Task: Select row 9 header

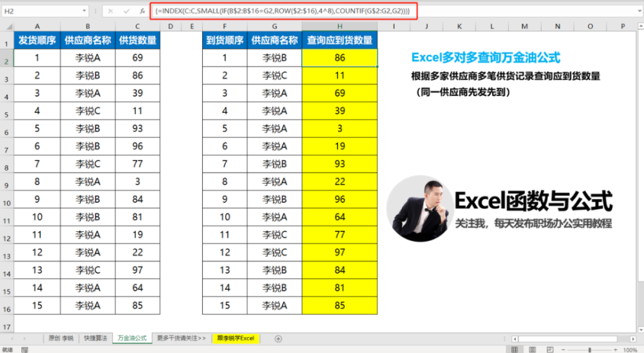Action: click(6, 182)
